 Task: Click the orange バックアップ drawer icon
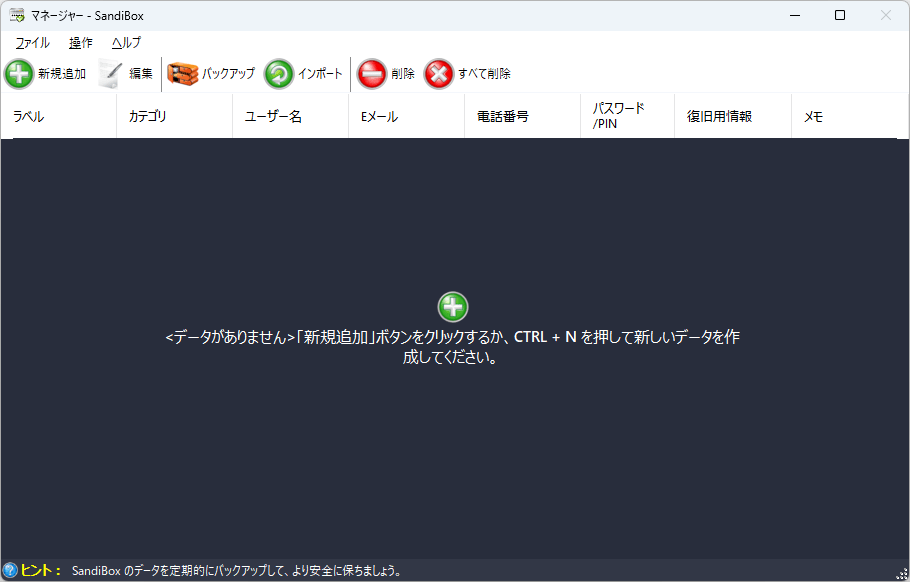point(183,74)
